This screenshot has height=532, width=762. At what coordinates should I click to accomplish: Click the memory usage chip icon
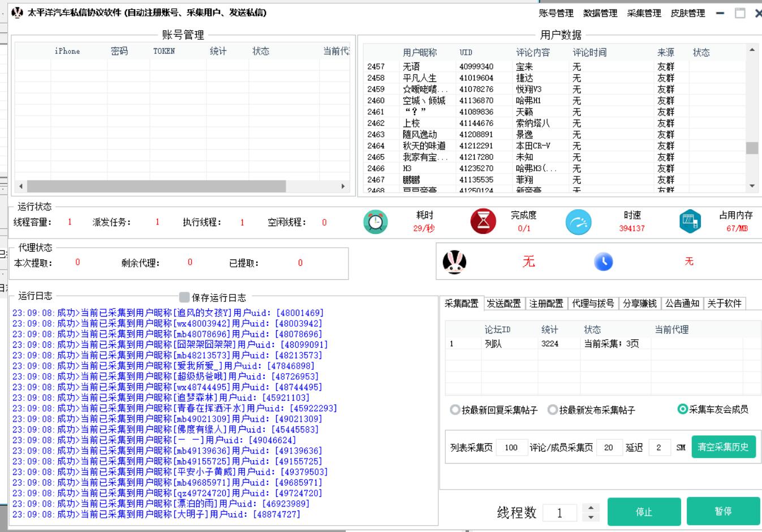pos(690,222)
